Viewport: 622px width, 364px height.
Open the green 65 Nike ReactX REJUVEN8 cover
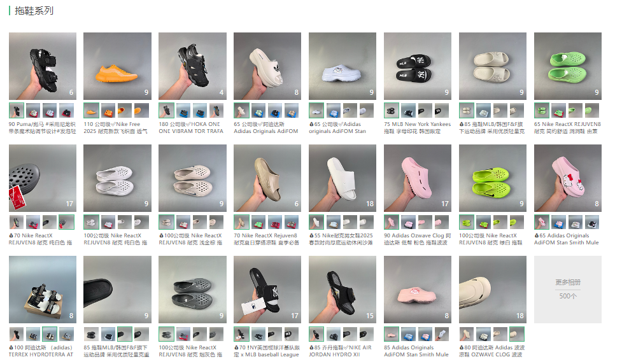click(x=568, y=66)
